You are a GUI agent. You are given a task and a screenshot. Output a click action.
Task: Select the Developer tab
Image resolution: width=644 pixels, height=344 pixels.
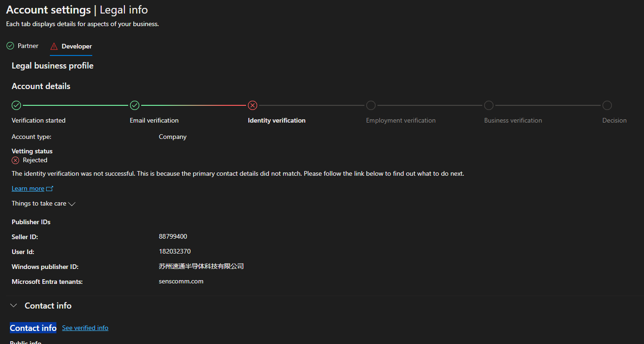coord(71,46)
